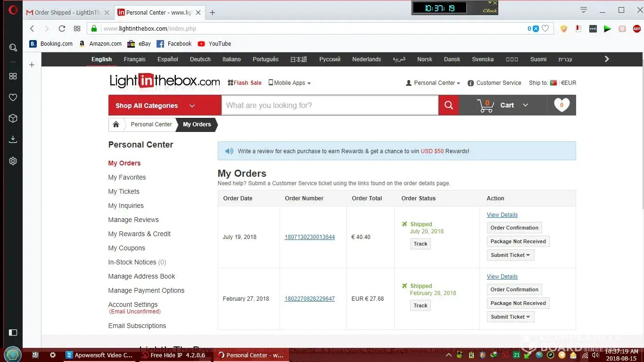
Task: Open downloads icon in Opera sidebar
Action: [13, 140]
